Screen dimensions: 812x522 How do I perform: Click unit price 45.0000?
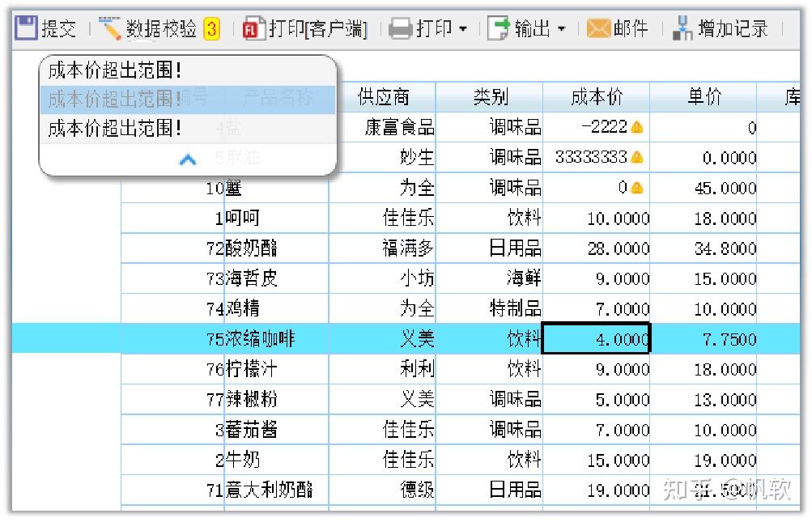click(x=704, y=188)
